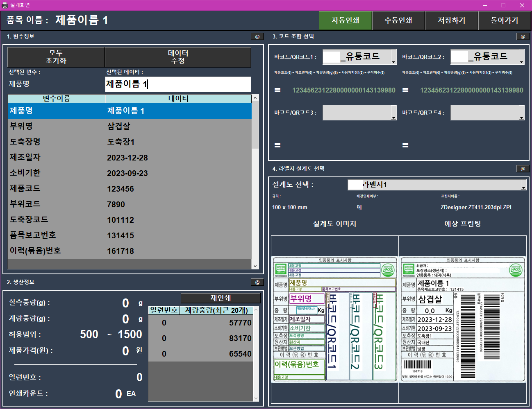Click the printer icon in title bar

pyautogui.click(x=5, y=5)
